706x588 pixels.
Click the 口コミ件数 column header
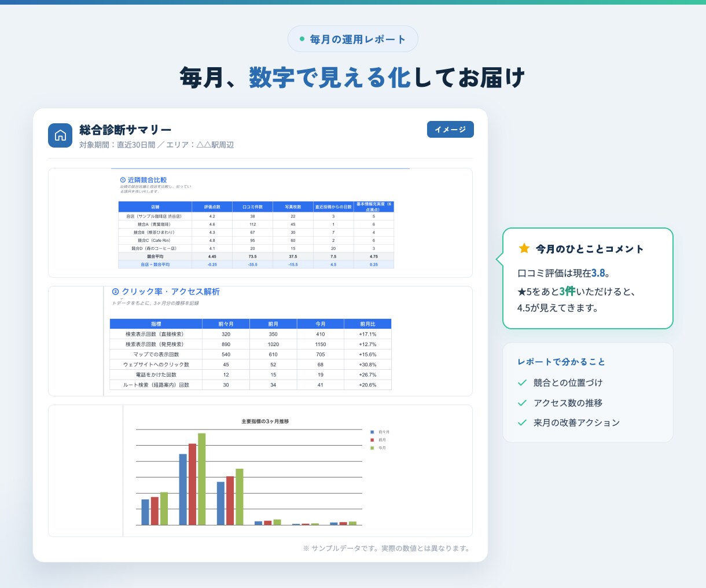click(x=253, y=207)
